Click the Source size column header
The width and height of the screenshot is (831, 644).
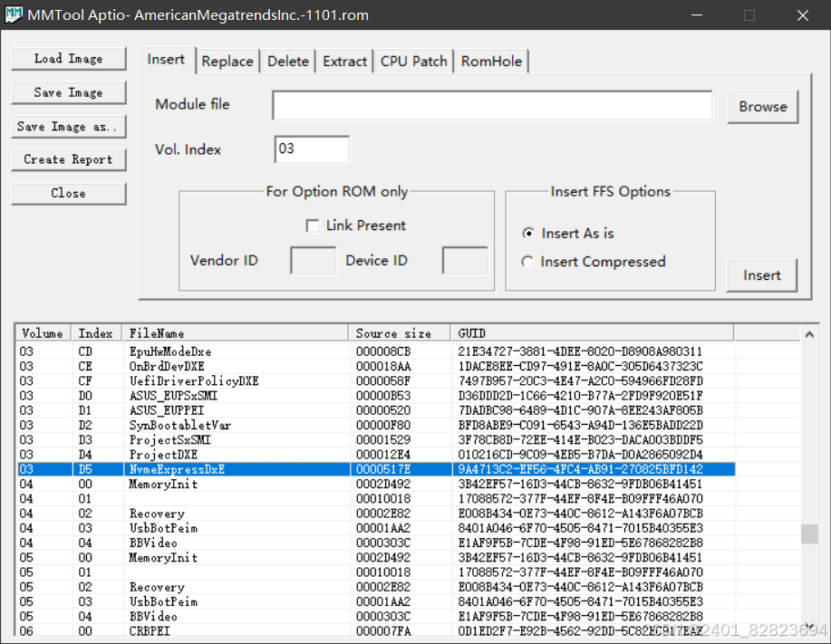point(400,333)
